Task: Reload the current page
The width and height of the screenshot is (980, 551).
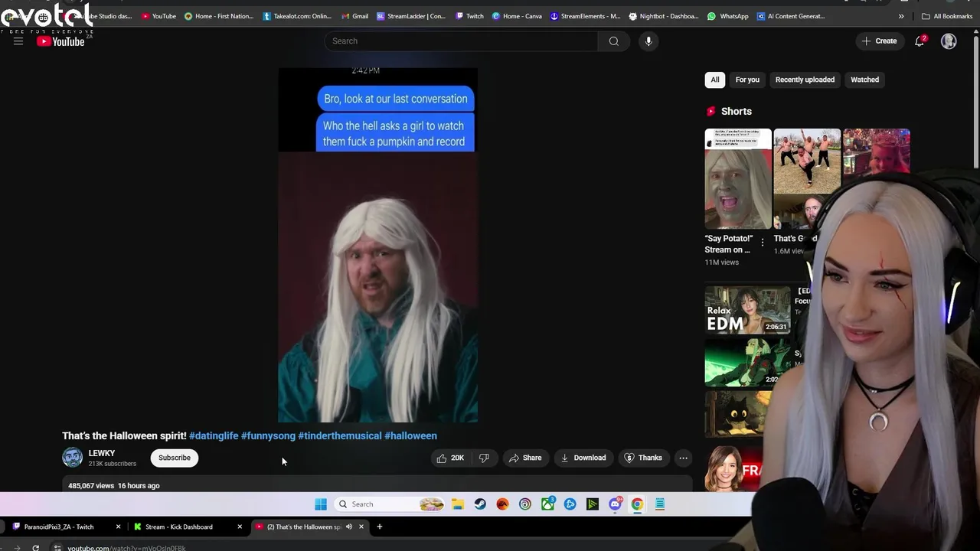Action: pos(35,548)
